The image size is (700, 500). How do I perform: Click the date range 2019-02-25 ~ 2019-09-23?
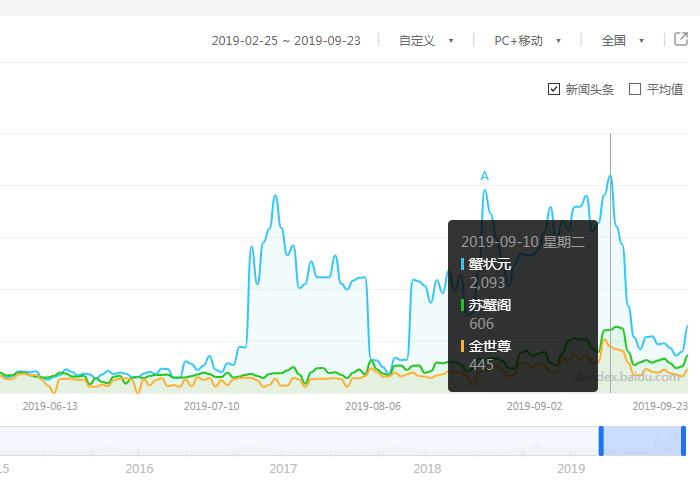[x=286, y=41]
